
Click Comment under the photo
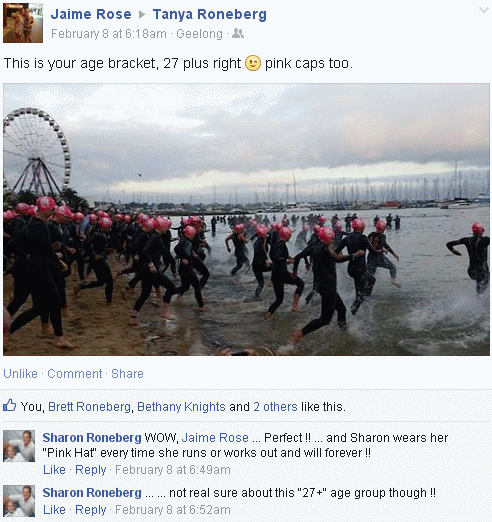click(75, 374)
